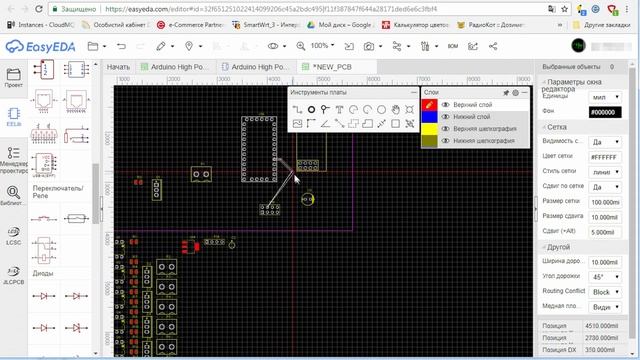Click the Размер сетки input field
This screenshot has height=360, width=640.
605,202
